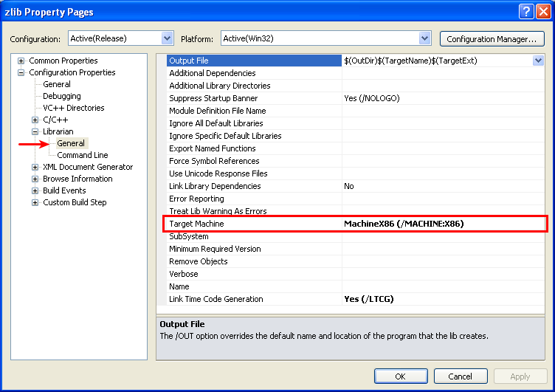Select the Target Machine property
This screenshot has height=392, width=555.
coord(196,224)
